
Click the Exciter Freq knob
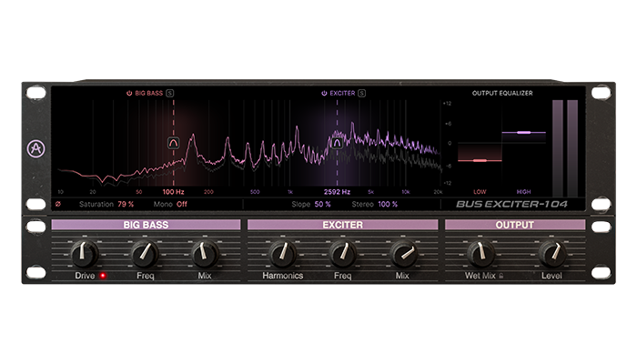[x=342, y=253]
